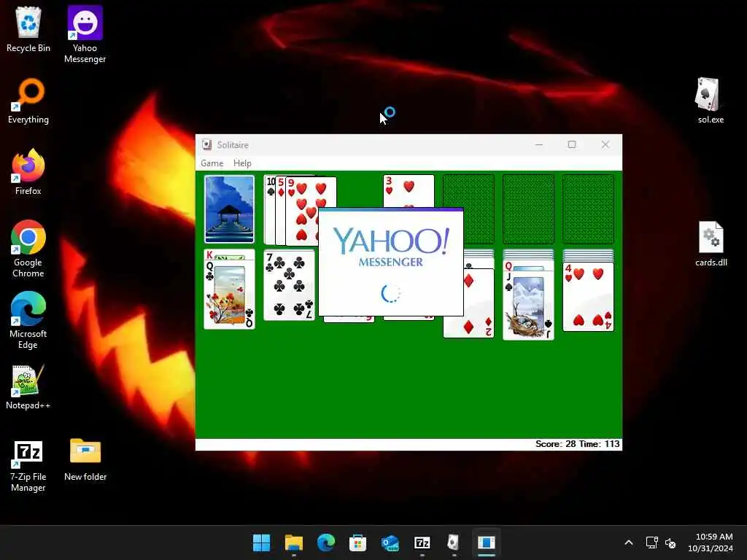
Task: Close the Solitaire window
Action: tap(605, 145)
